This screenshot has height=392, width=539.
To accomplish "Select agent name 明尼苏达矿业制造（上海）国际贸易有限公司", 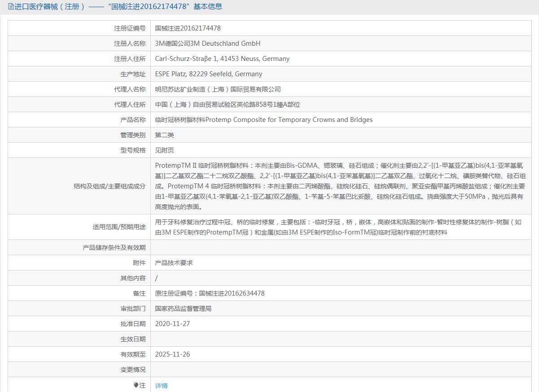I will click(218, 89).
